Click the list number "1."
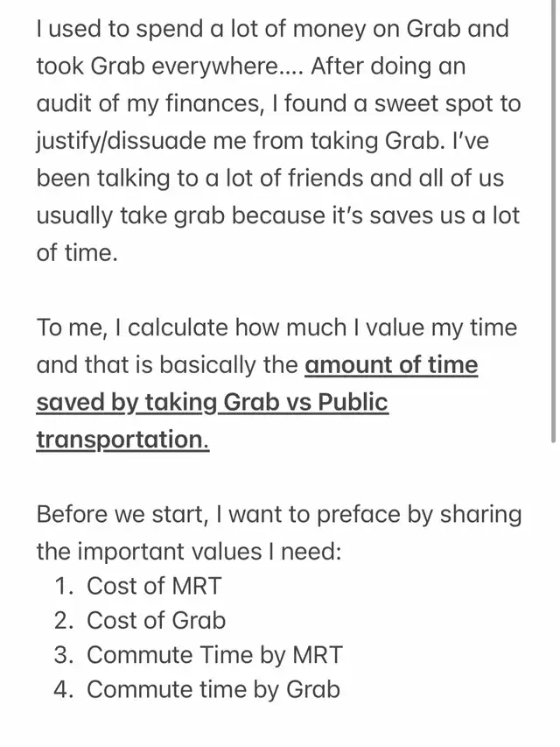Viewport: 560px width, 747px height. pos(62,586)
